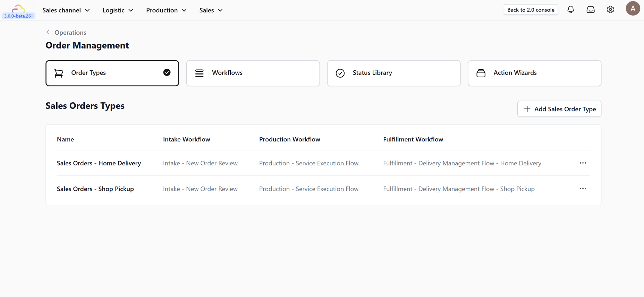644x297 pixels.
Task: Click the Intake Workflow column header
Action: click(187, 139)
